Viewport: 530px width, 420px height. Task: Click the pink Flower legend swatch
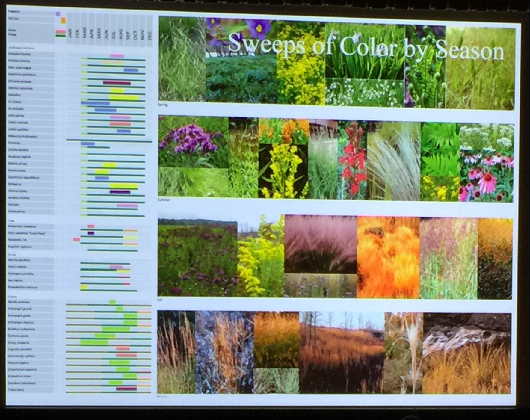61,31
